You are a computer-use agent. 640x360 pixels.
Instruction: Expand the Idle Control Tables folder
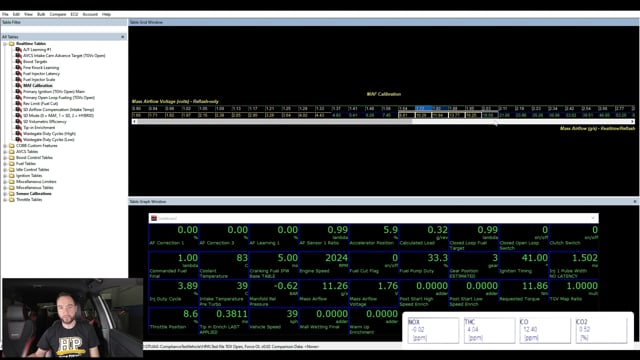click(5, 169)
